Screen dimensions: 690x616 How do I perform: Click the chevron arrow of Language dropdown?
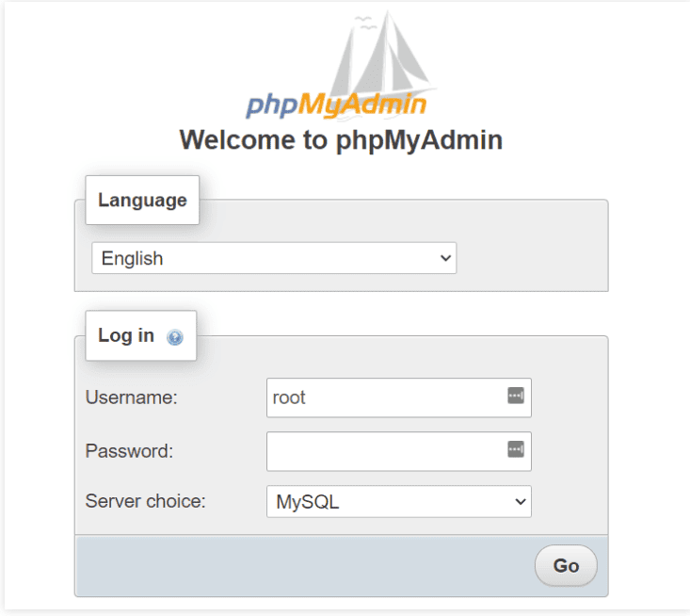click(446, 258)
